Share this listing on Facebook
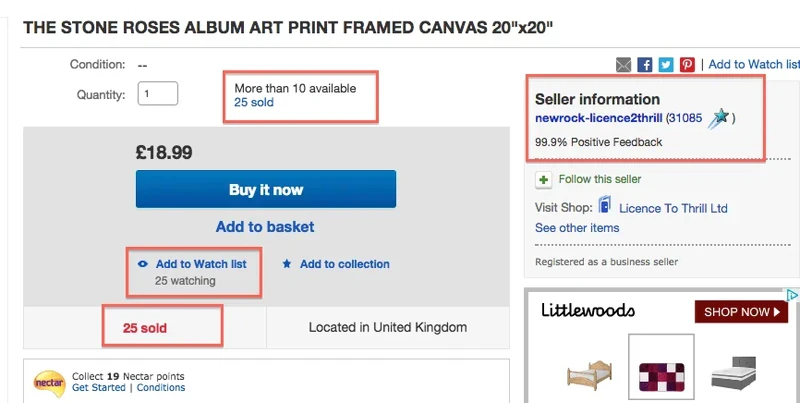The image size is (800, 403). 644,65
